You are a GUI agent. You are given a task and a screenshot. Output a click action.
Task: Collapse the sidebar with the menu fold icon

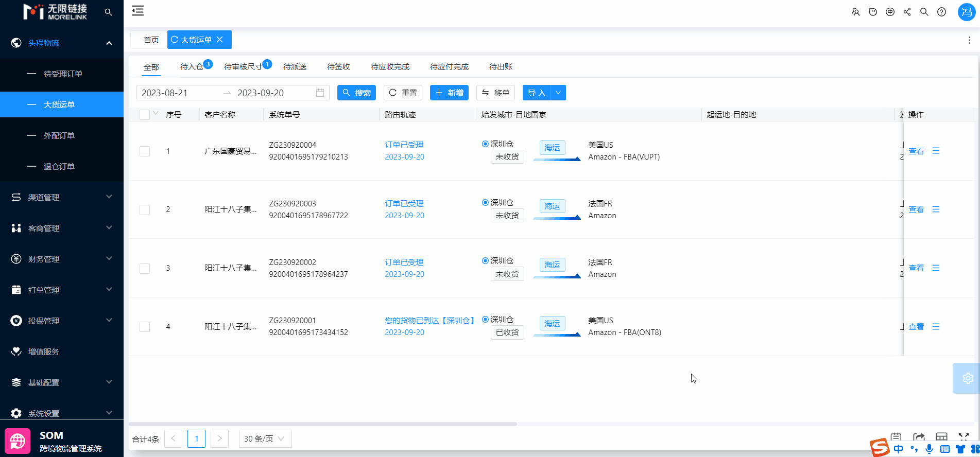(x=137, y=11)
